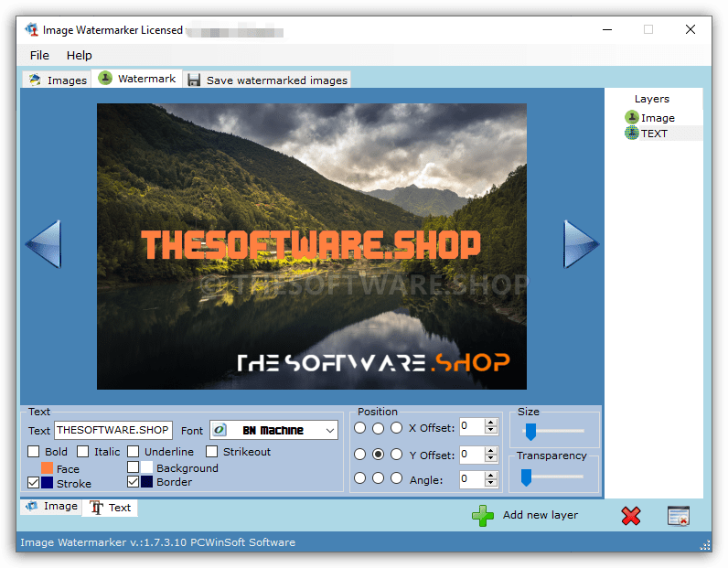Viewport: 728px width, 568px height.
Task: Click the version text in status bar
Action: [158, 542]
